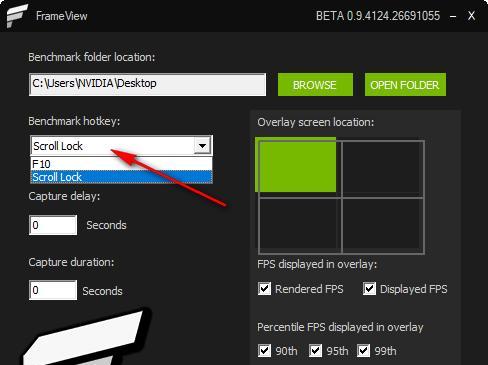Toggle the 99th percentile checkbox
Image resolution: width=488 pixels, height=365 pixels.
[363, 351]
